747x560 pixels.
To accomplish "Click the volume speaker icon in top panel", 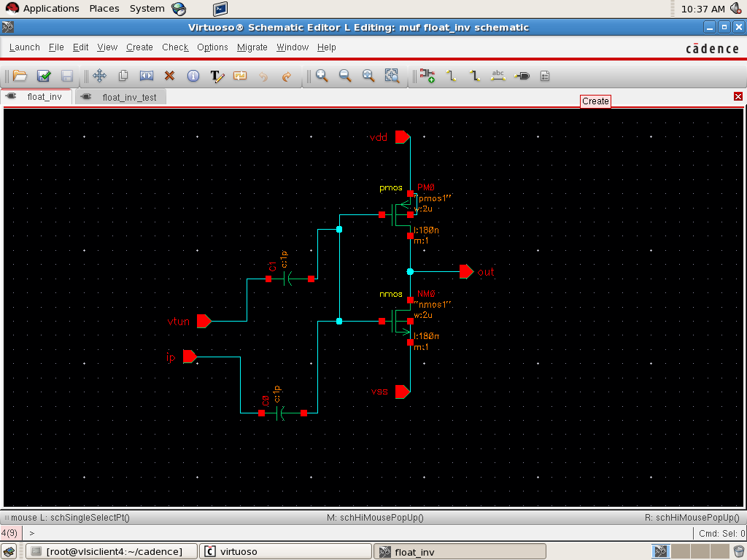I will (737, 9).
